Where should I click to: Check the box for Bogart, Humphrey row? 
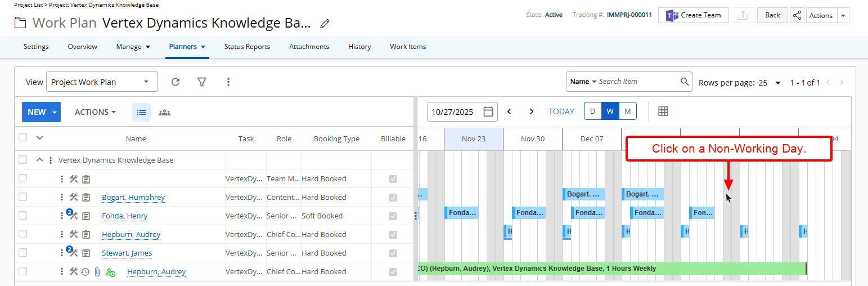click(23, 197)
